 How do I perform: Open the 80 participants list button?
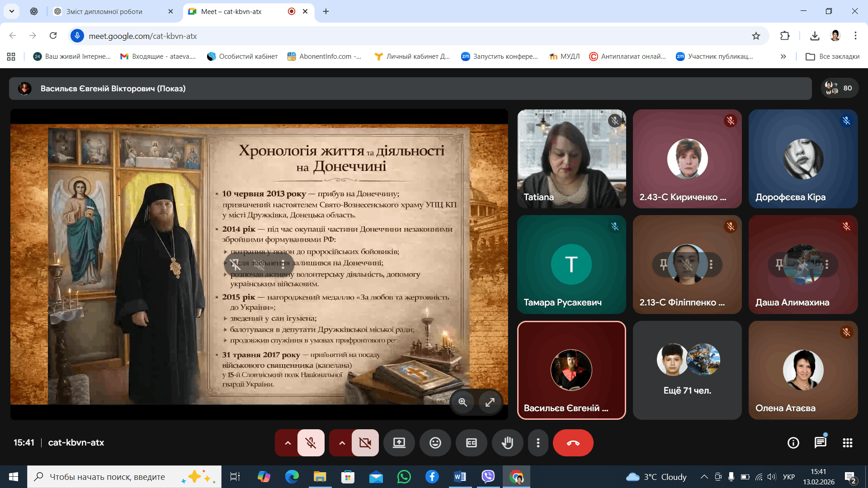[x=839, y=88]
